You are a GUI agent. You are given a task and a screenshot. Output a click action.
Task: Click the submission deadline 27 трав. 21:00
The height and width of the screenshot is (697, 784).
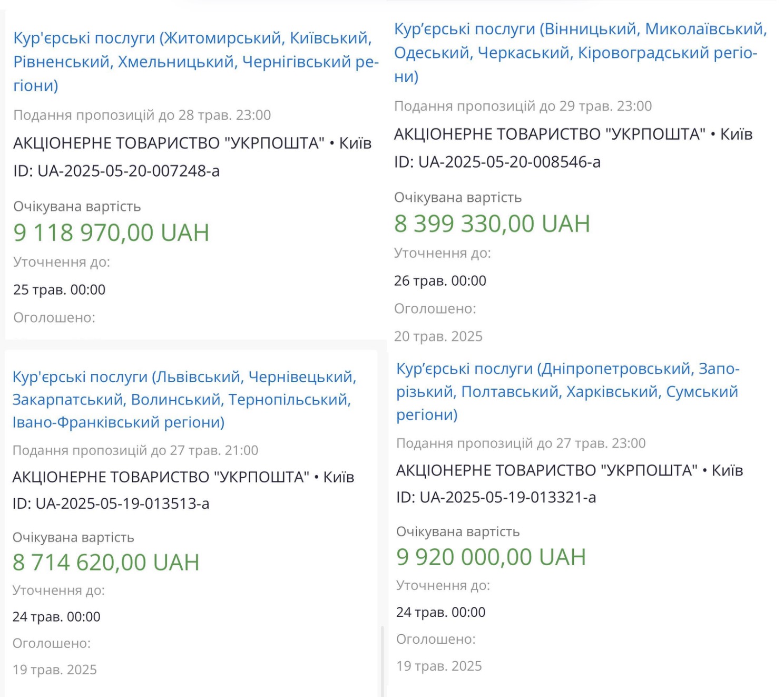coord(214,450)
